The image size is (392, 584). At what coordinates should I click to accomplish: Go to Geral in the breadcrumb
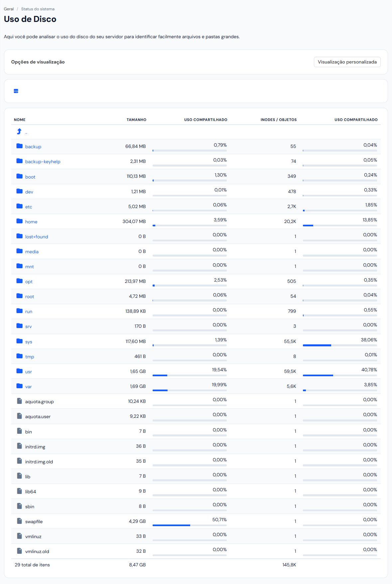[x=9, y=9]
